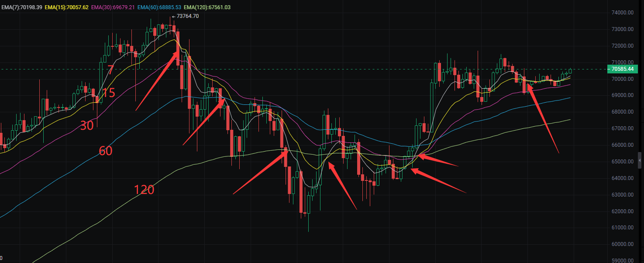This screenshot has width=644, height=263.
Task: Select the EMA(30) indicator legend label
Action: (113, 7)
